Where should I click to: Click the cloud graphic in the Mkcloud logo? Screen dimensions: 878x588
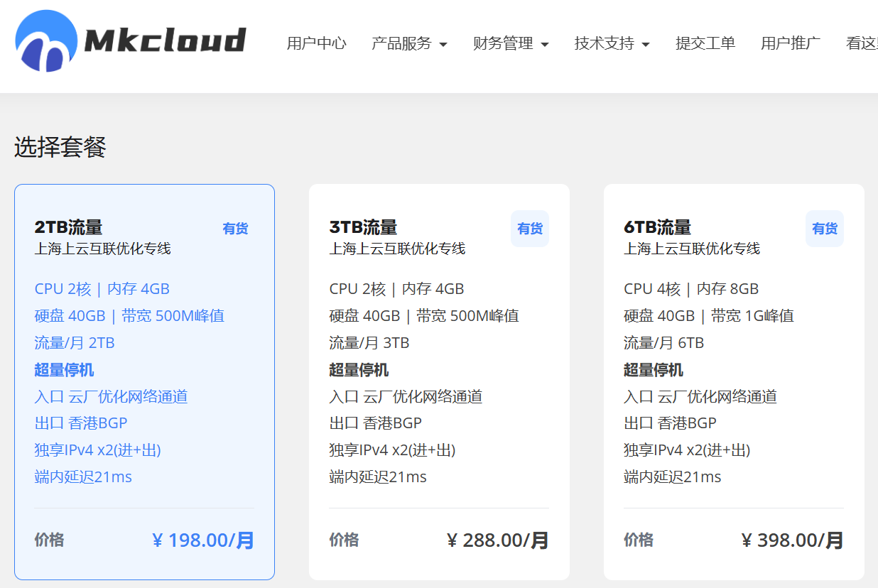tap(44, 40)
